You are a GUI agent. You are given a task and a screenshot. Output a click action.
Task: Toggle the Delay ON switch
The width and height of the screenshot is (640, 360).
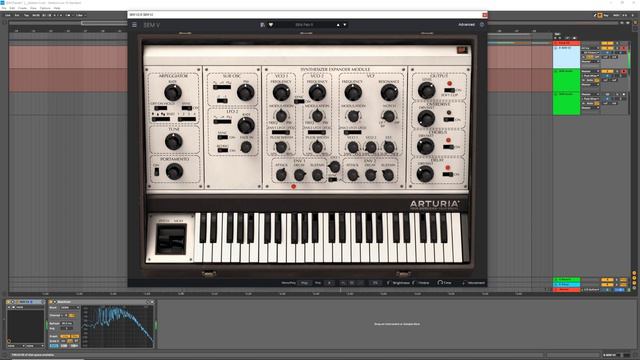point(448,174)
